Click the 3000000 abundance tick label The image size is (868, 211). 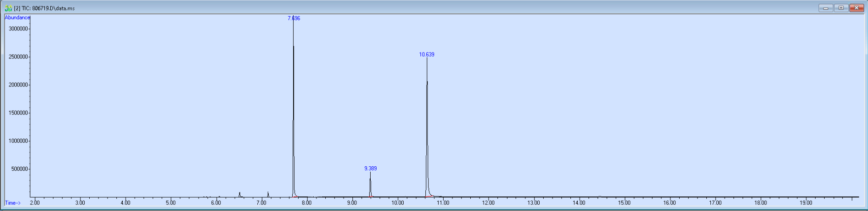[x=18, y=29]
